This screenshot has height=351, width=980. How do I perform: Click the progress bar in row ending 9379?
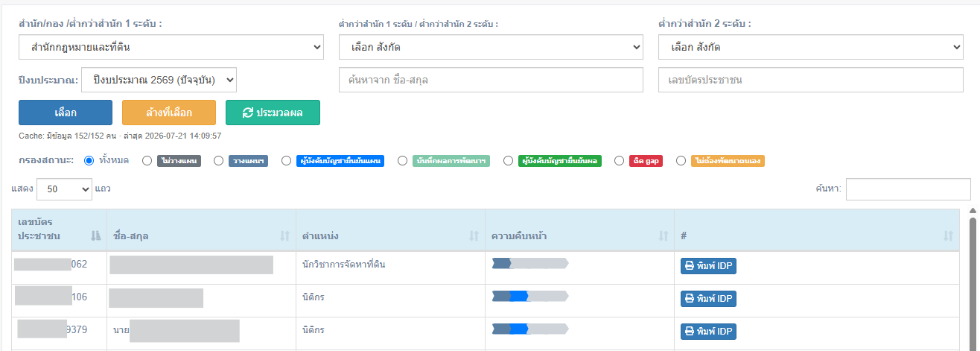[530, 328]
